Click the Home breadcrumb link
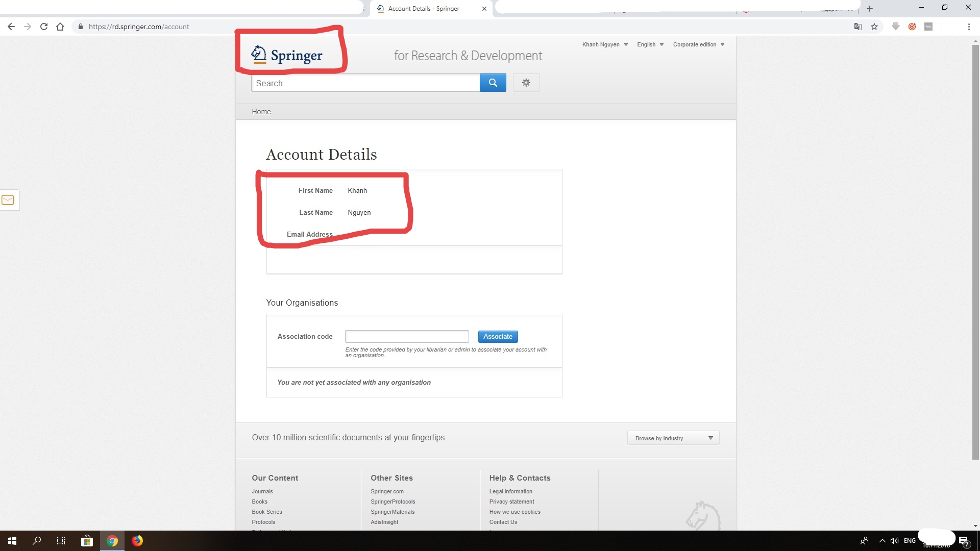Screen dimensions: 980x551 [261, 112]
